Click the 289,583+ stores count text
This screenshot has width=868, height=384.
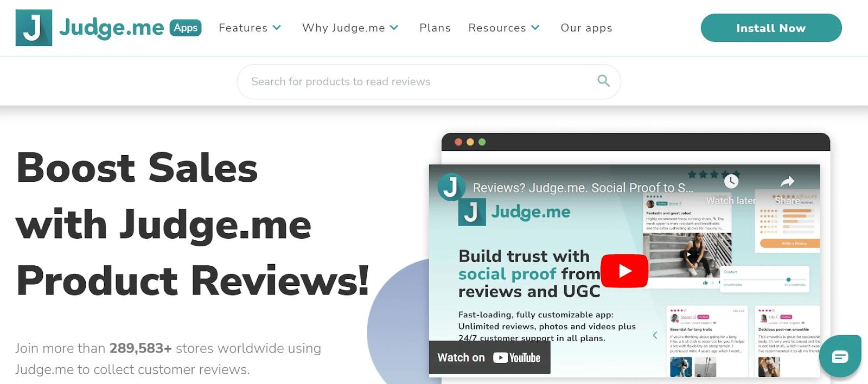click(x=141, y=348)
